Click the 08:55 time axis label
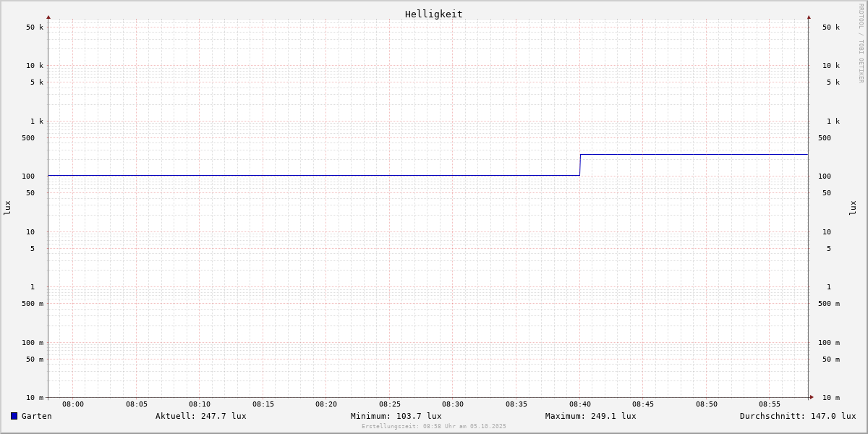This screenshot has width=868, height=434. point(770,404)
